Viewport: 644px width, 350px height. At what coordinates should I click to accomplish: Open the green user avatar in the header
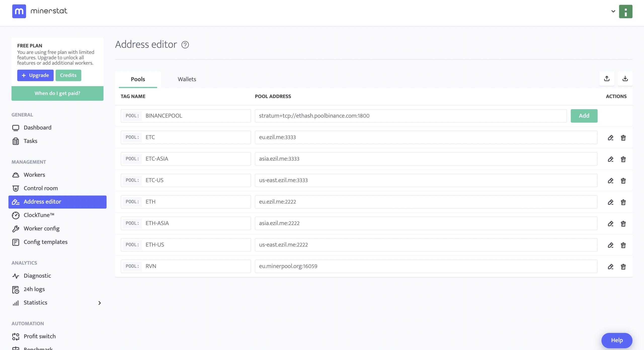[x=626, y=12]
